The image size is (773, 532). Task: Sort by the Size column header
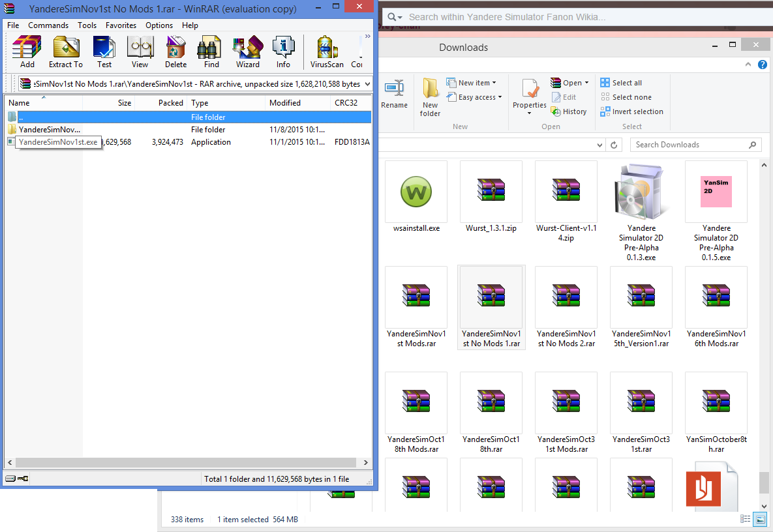tap(108, 102)
